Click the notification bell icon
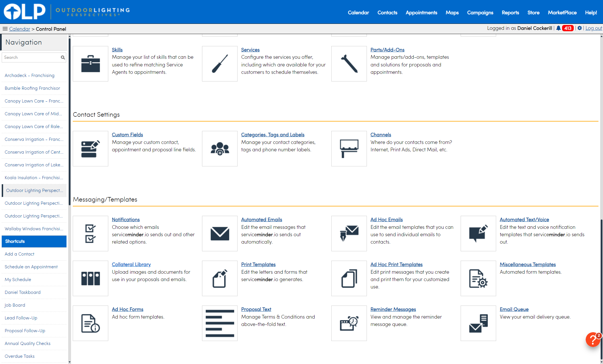 click(558, 28)
